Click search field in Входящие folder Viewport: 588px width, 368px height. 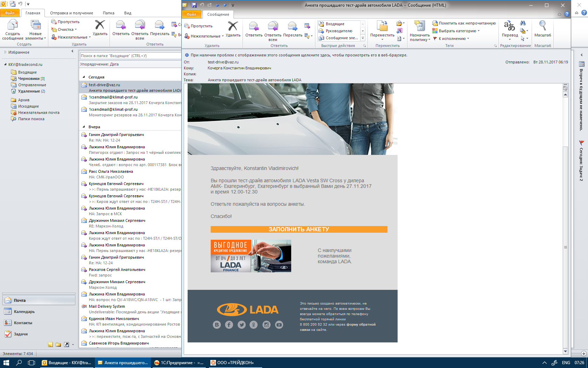click(x=130, y=56)
